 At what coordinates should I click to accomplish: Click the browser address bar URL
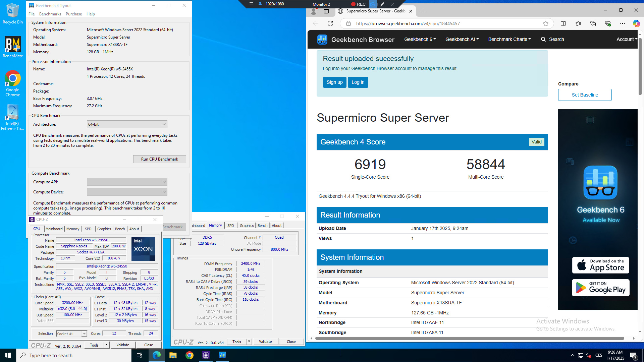pyautogui.click(x=408, y=23)
